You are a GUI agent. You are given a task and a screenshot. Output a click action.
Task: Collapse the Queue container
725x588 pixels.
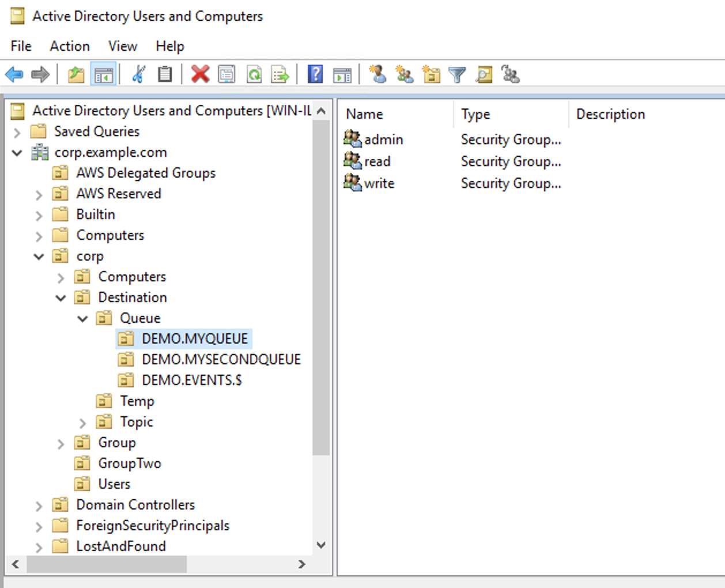click(x=82, y=318)
